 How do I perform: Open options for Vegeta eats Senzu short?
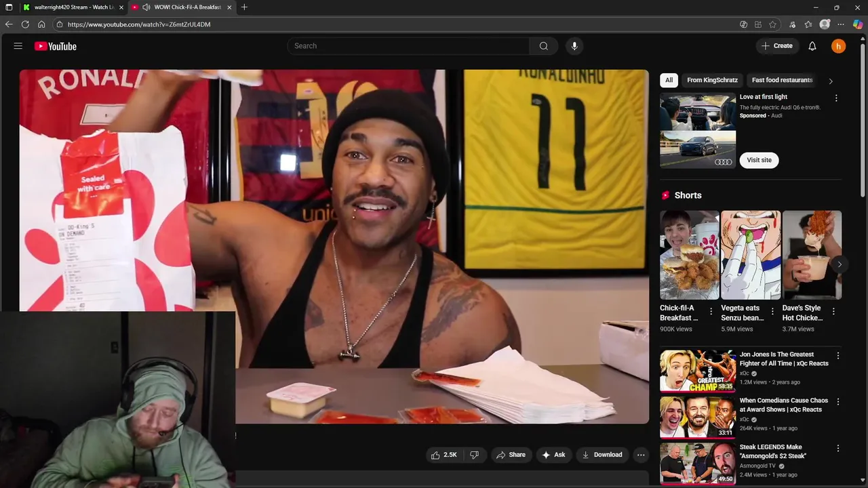[x=772, y=312]
